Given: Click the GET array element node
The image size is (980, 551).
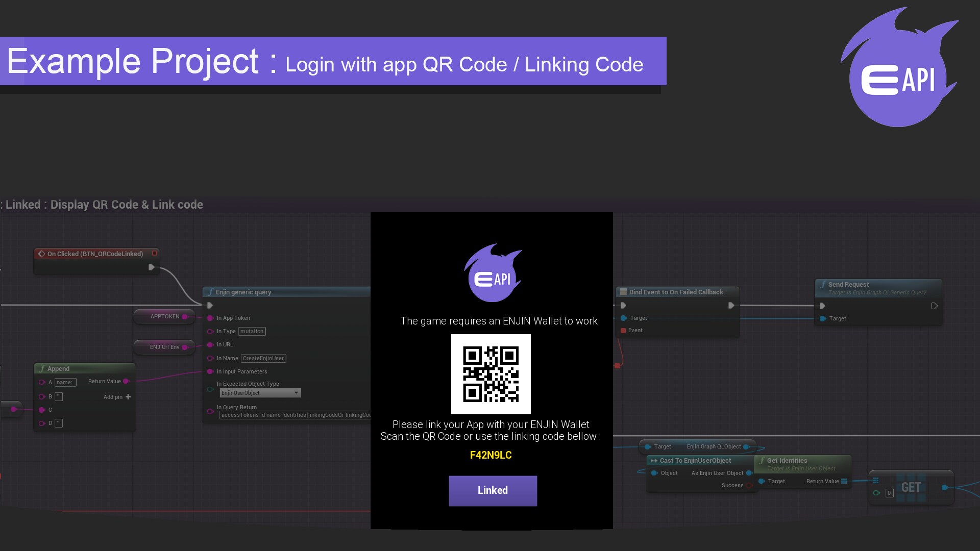Looking at the screenshot, I should pyautogui.click(x=911, y=487).
